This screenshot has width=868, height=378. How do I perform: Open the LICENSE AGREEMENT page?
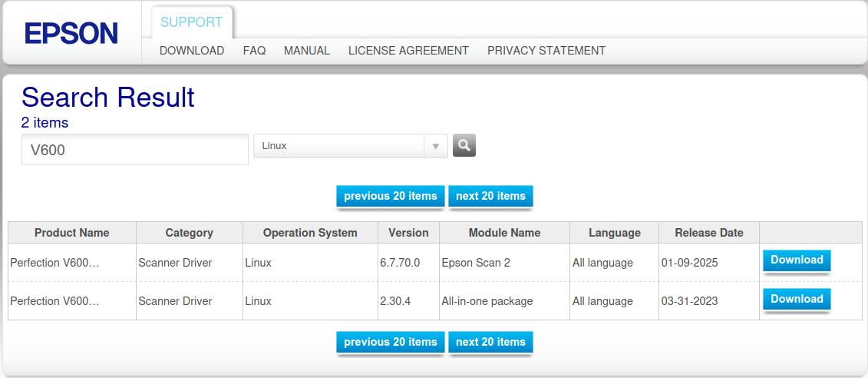[408, 51]
